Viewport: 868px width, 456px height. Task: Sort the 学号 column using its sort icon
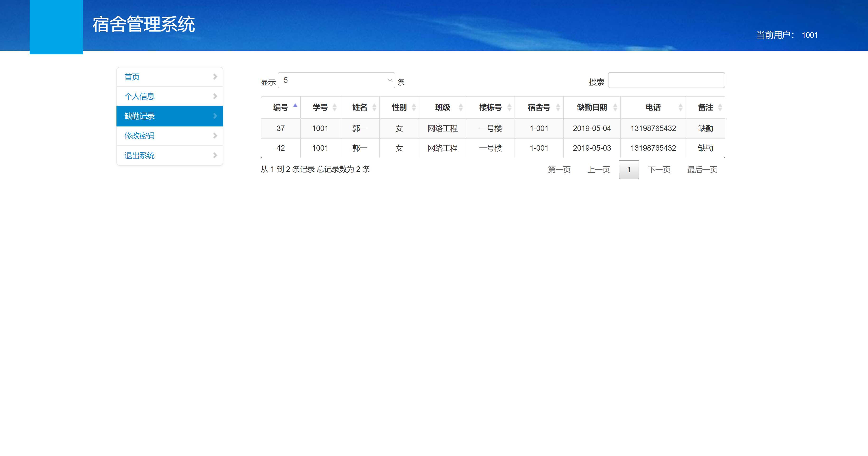[x=334, y=107]
